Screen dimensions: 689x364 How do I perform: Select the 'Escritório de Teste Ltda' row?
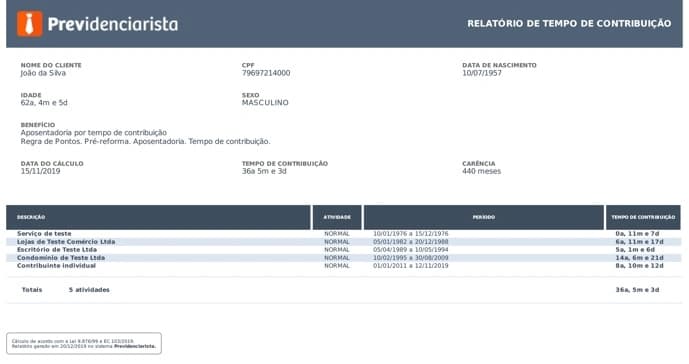344,250
